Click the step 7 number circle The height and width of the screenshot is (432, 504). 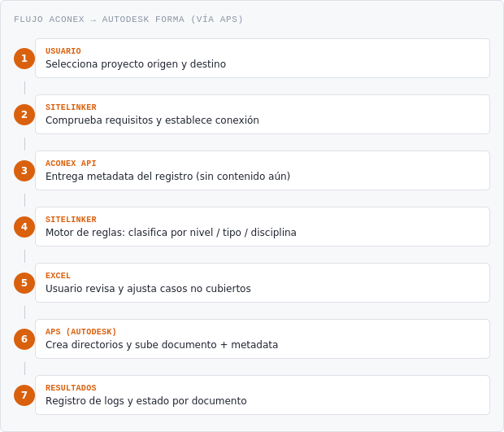24,395
